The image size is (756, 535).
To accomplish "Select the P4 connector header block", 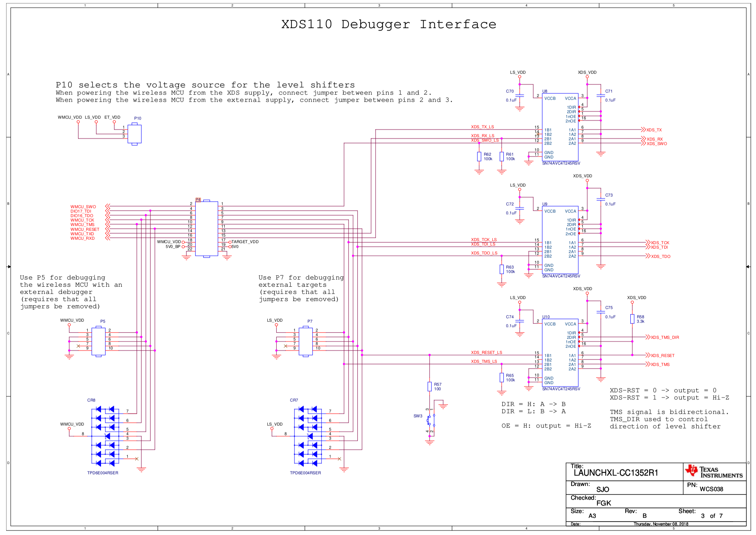I will pos(206,228).
